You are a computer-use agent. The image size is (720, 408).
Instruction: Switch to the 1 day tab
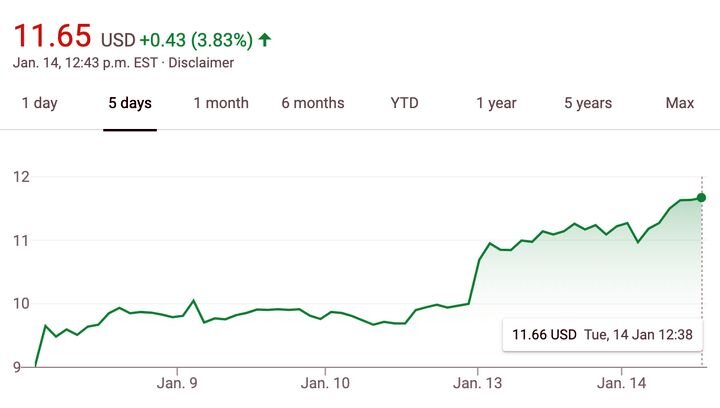(x=39, y=103)
